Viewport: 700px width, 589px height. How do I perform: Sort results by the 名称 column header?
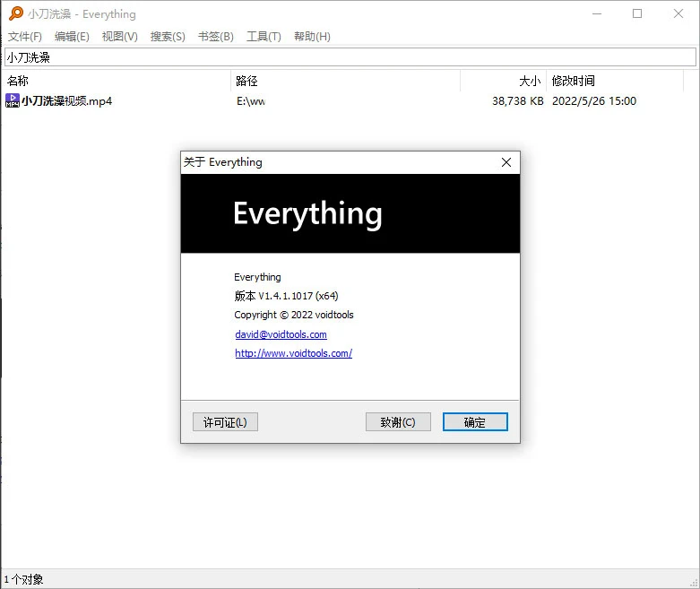click(117, 81)
